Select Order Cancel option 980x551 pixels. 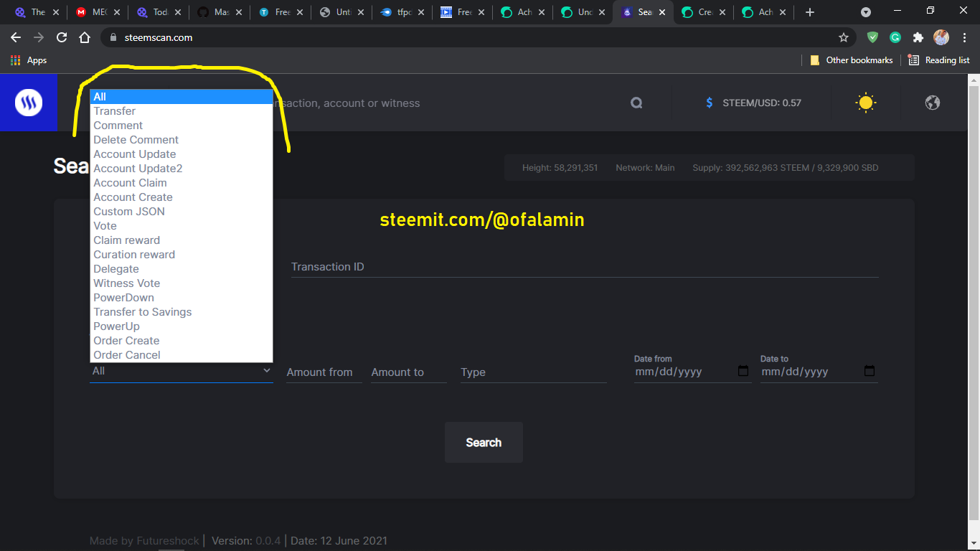[x=182, y=355]
